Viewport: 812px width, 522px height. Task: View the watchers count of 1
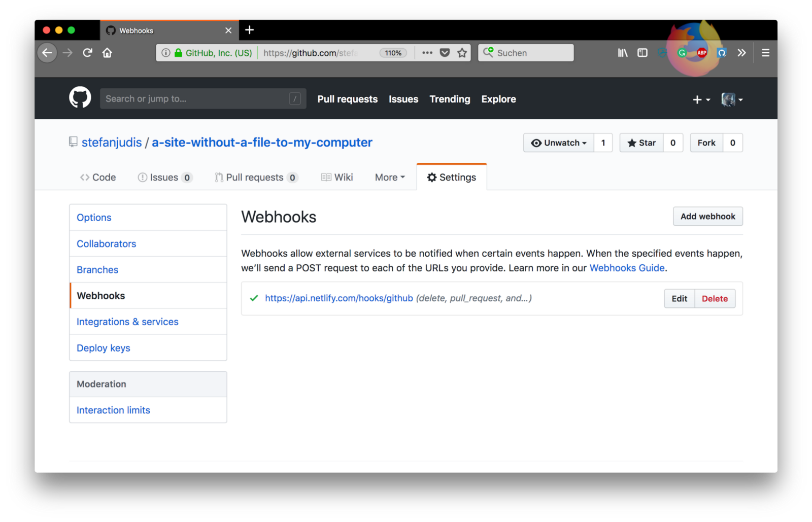(603, 143)
